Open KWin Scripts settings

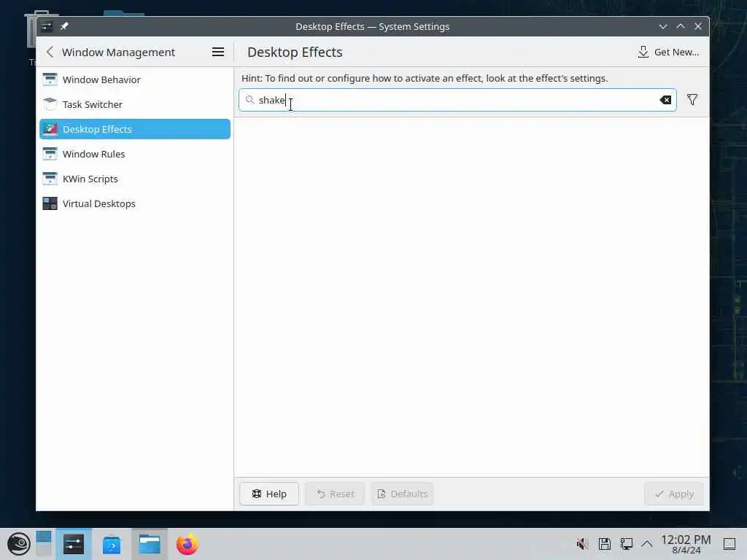tap(135, 179)
